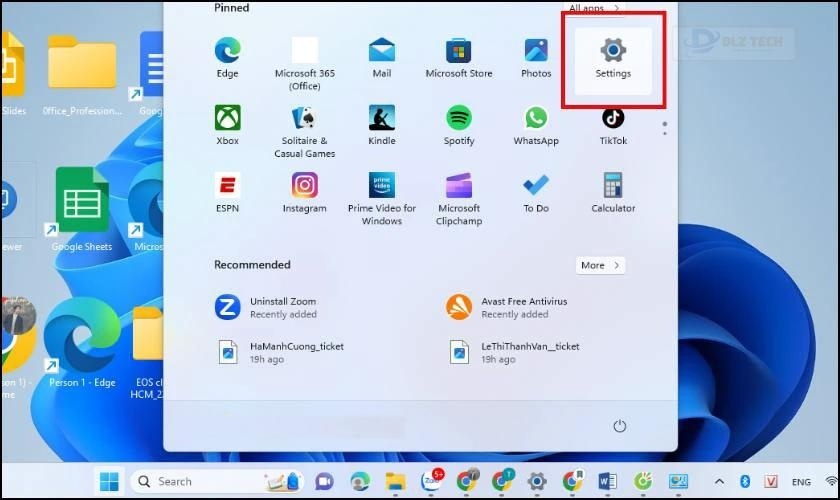Open Solitaire & Casual Games
Screen dimensions: 840x500
point(304,131)
